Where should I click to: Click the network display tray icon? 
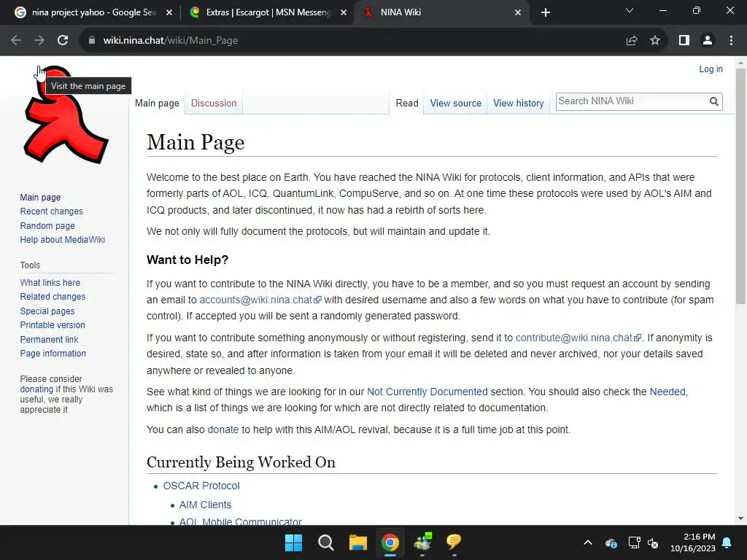tap(634, 542)
